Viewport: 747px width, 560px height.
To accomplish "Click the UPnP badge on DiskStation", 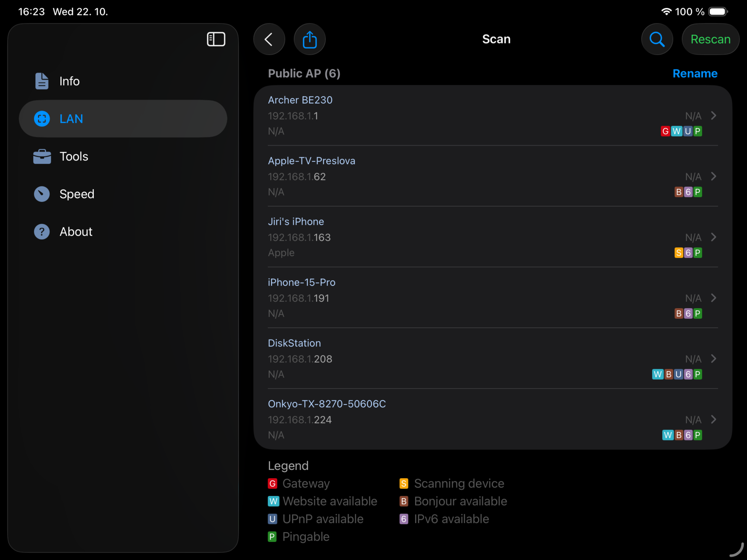I will (678, 374).
